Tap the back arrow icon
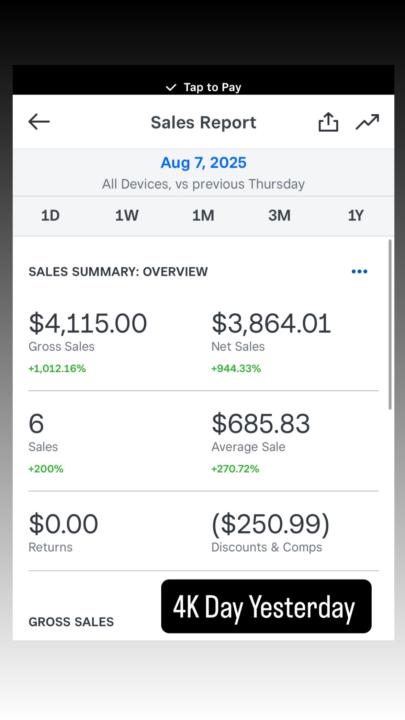Screen dimensions: 405x720 coord(39,122)
